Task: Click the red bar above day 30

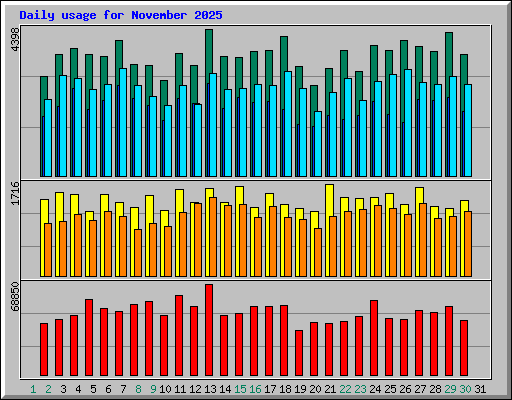Action: 464,348
